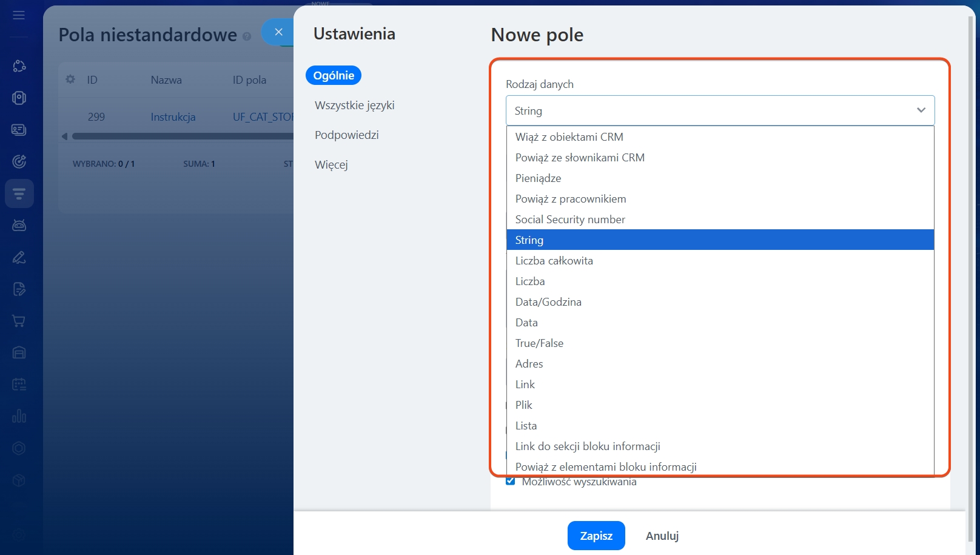Open the bar chart analytics sidebar icon
Screen dimensions: 980x555
coord(19,416)
